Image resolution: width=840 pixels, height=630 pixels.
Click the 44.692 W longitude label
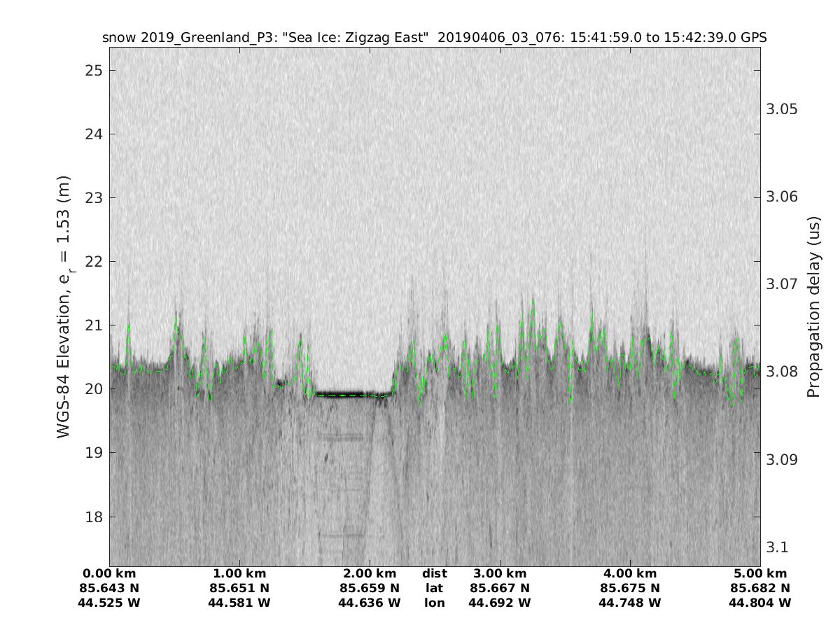coord(499,603)
